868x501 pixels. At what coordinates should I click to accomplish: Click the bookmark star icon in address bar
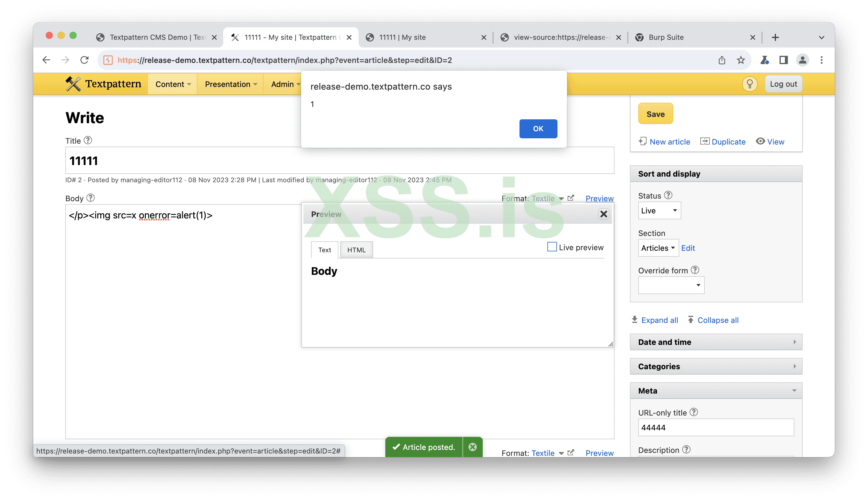(741, 60)
